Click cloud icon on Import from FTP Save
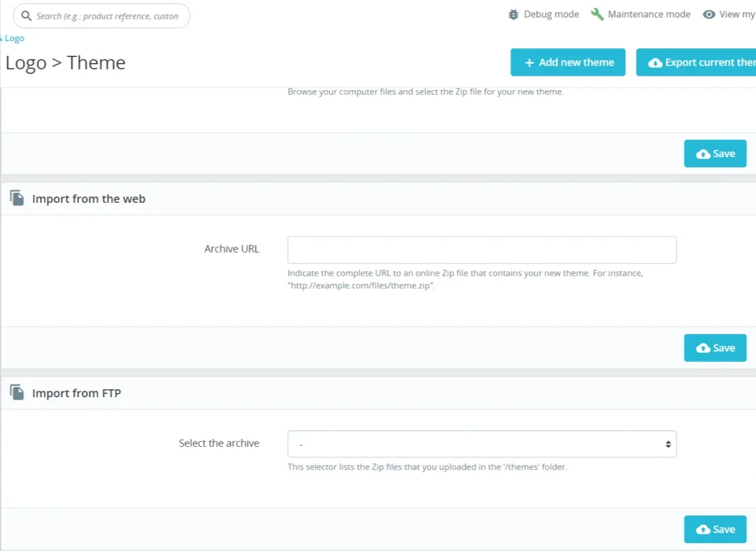 coord(703,529)
